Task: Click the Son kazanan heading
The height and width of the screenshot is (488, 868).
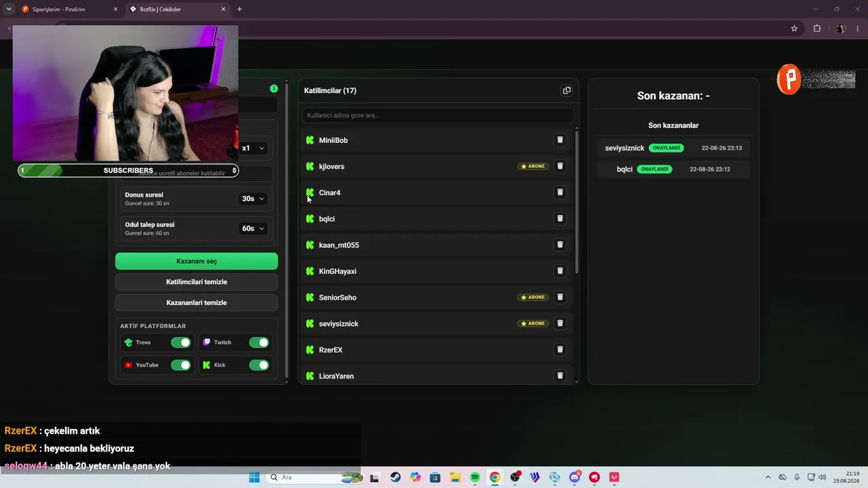Action: click(x=673, y=96)
